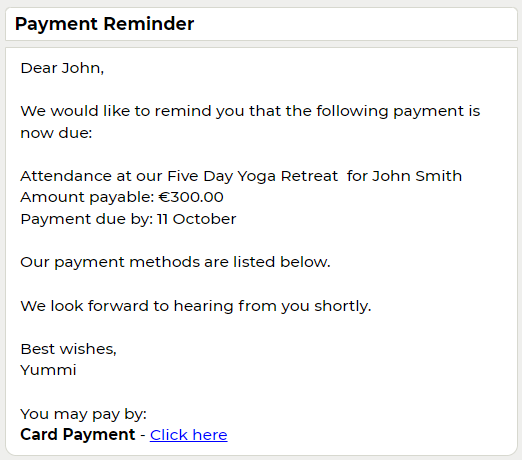The image size is (522, 460).
Task: Click the word "shortly." in the message
Action: coord(343,306)
